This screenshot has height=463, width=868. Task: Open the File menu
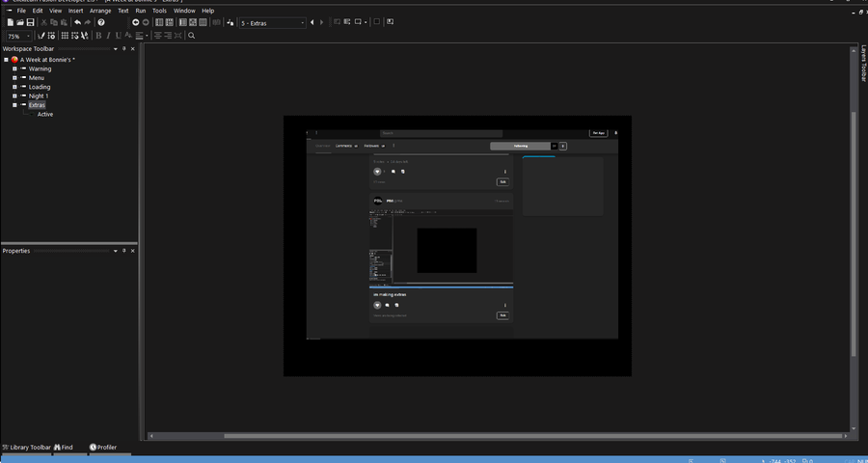[x=21, y=11]
